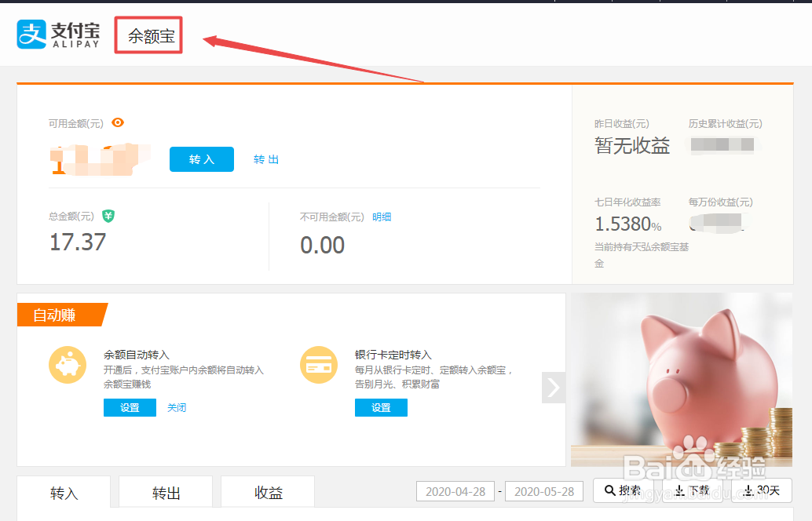
Task: Click 设置 under 银行卡定时转入
Action: (x=381, y=408)
